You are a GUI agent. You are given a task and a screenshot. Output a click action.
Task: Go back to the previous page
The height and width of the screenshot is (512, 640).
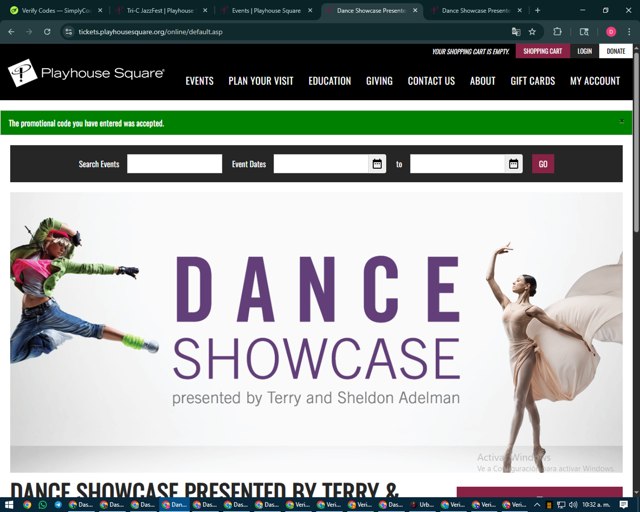(11, 32)
